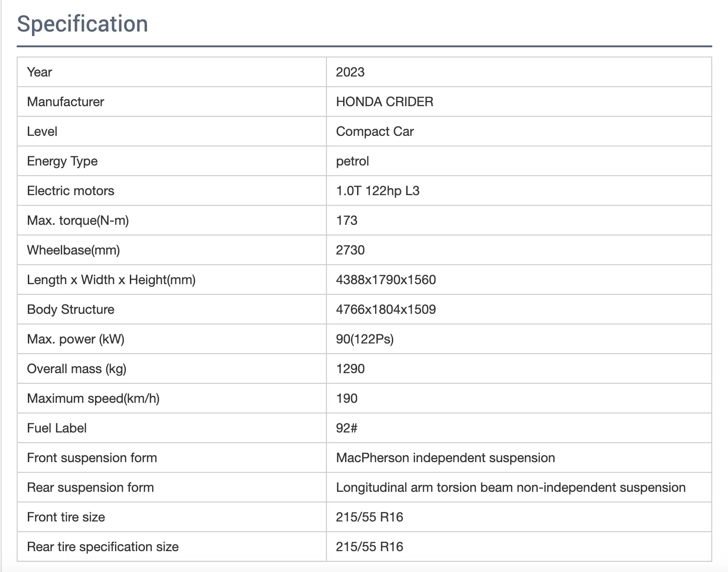Click the 4388x1790x1560 dimensions value

click(386, 280)
